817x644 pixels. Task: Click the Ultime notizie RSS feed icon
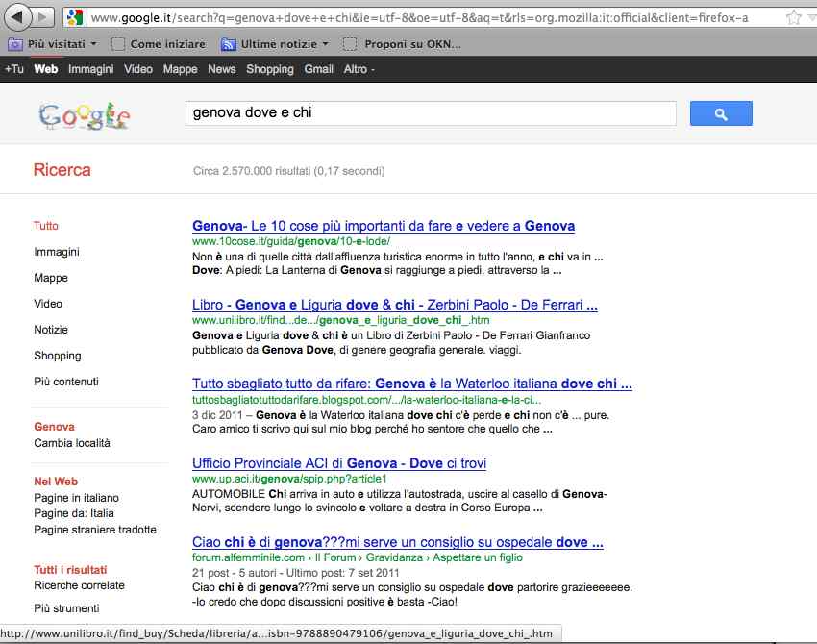coord(229,44)
